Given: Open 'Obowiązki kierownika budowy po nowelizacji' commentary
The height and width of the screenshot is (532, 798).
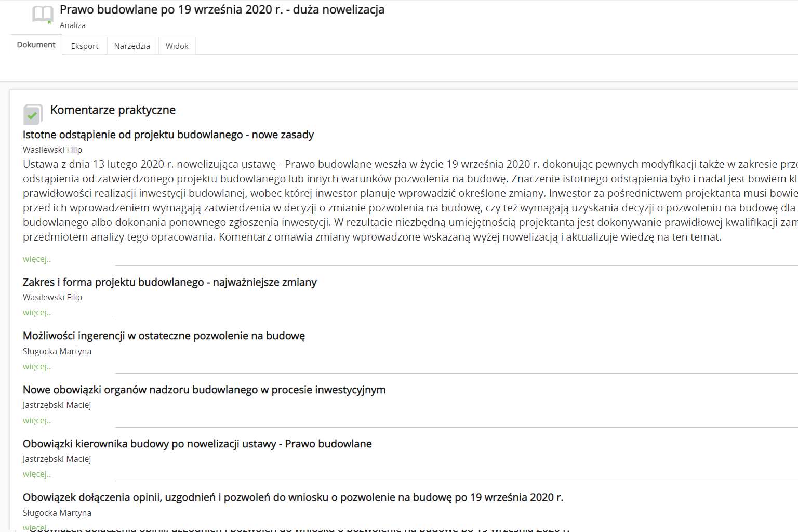Looking at the screenshot, I should pyautogui.click(x=197, y=444).
